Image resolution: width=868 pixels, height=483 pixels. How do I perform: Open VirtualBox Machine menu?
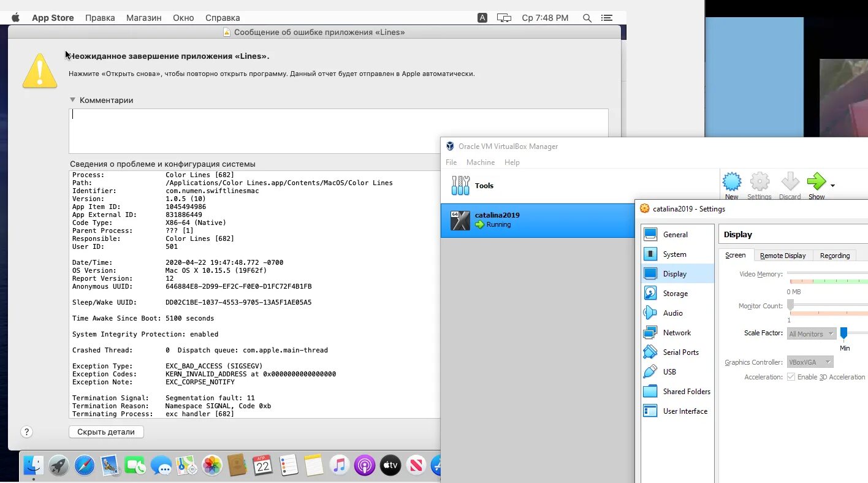(481, 162)
